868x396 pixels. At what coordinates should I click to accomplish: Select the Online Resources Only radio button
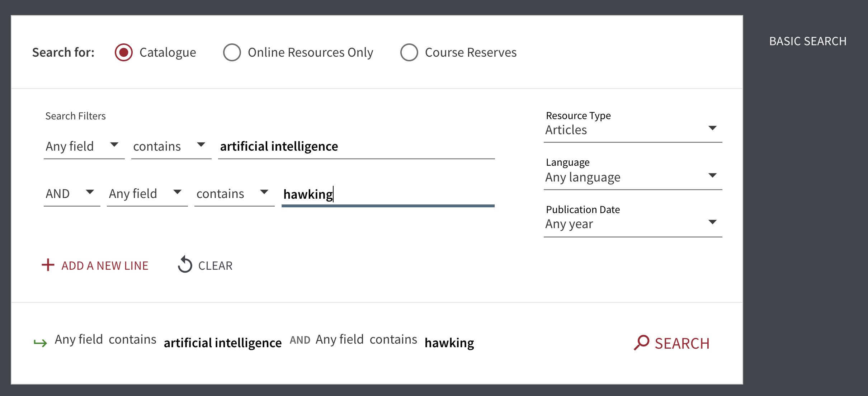tap(231, 53)
